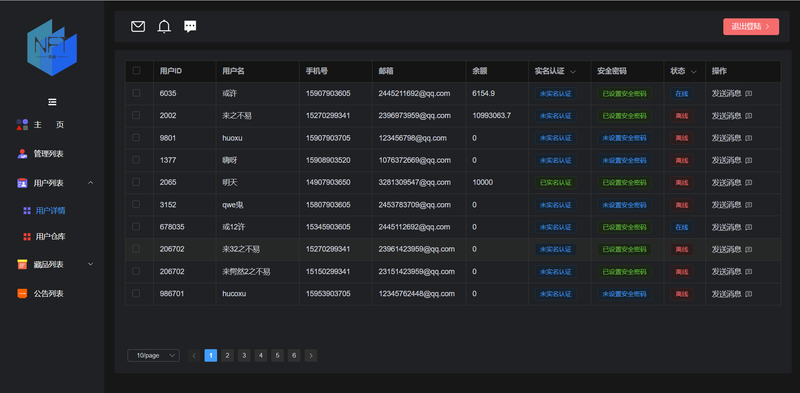Open 公告列表 in the sidebar
This screenshot has width=800, height=393.
click(x=48, y=293)
